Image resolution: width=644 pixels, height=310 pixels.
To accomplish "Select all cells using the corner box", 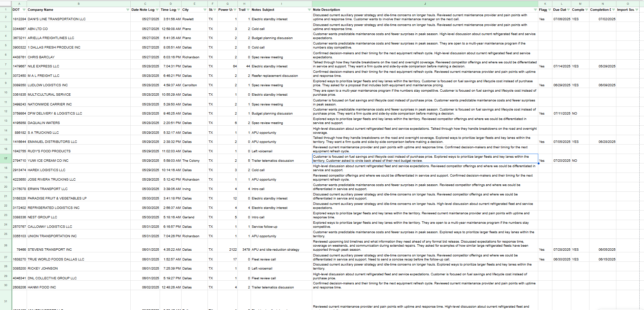I will coord(5,4).
